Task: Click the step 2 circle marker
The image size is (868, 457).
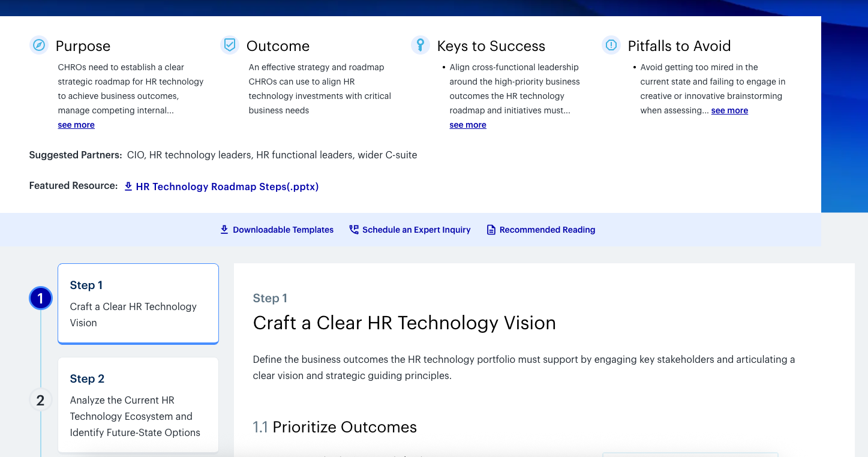Action: (x=41, y=400)
